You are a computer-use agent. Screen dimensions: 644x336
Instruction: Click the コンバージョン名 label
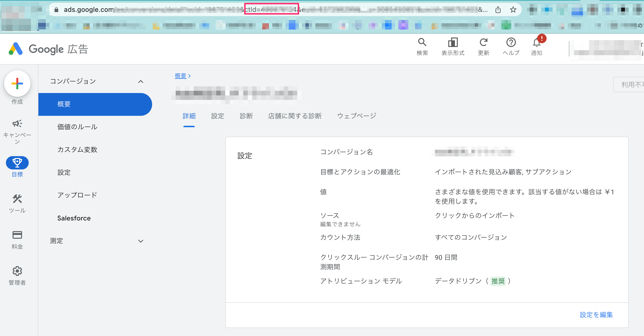click(x=346, y=152)
